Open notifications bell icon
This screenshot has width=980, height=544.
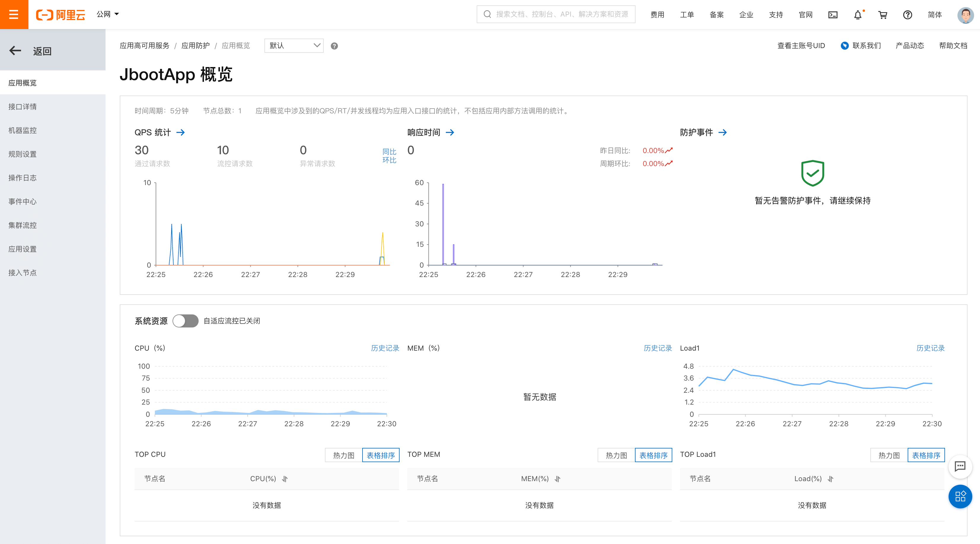point(858,15)
